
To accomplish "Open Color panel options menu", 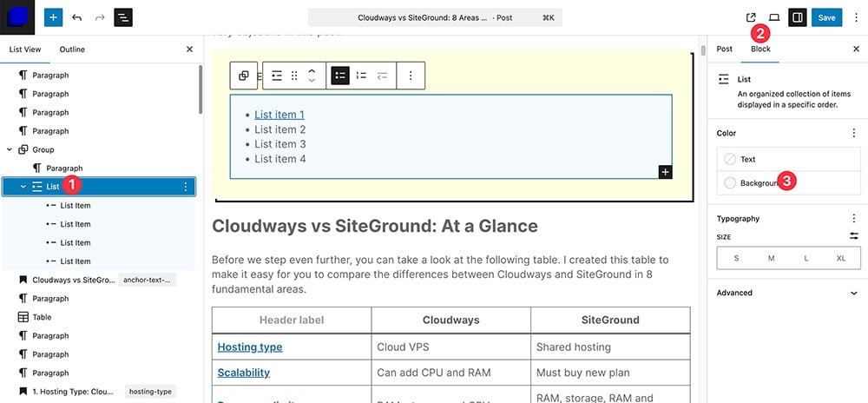I will pos(853,133).
